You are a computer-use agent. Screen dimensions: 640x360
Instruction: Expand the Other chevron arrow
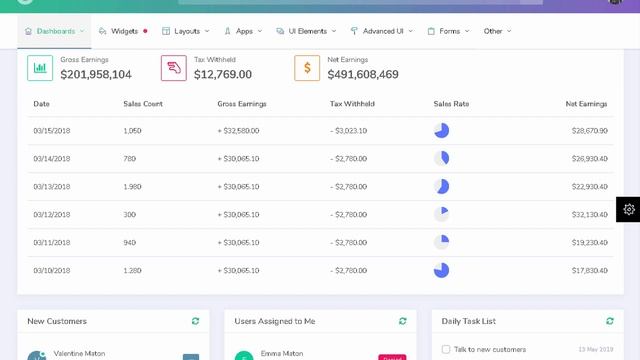(509, 31)
